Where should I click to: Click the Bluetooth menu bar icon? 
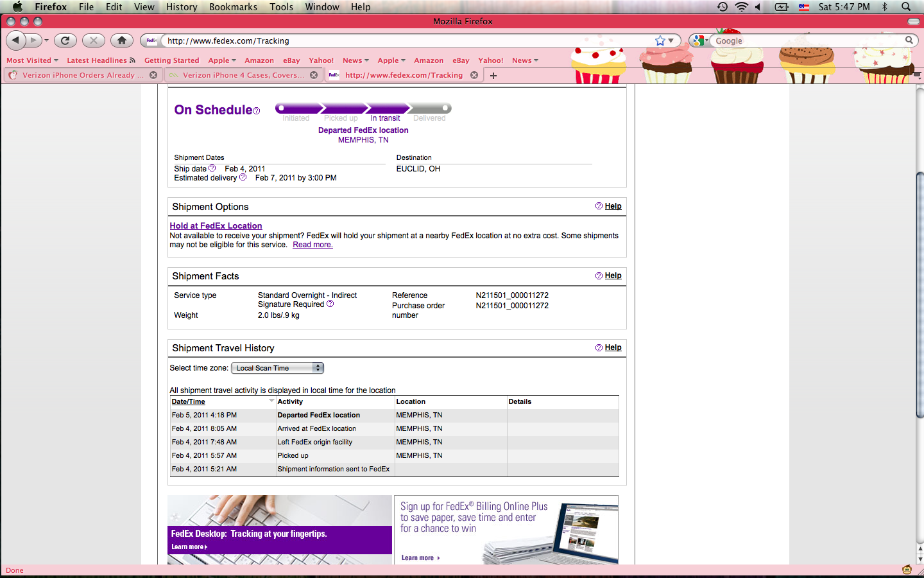(x=885, y=6)
